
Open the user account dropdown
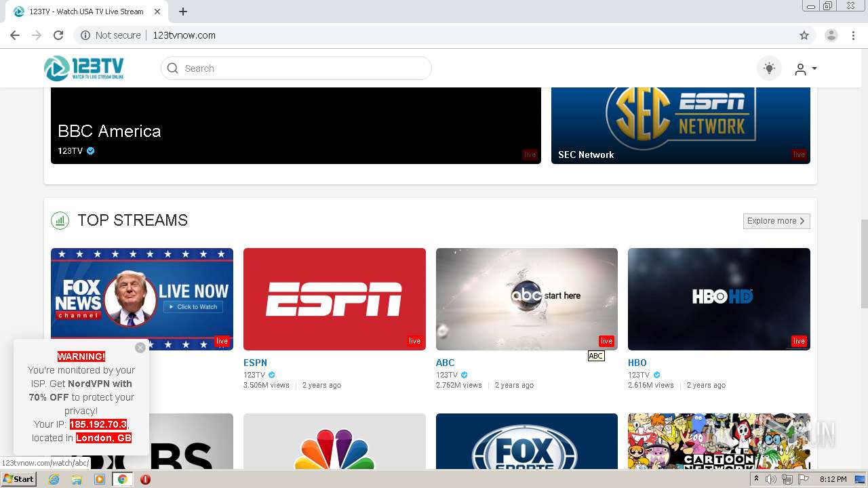(806, 68)
